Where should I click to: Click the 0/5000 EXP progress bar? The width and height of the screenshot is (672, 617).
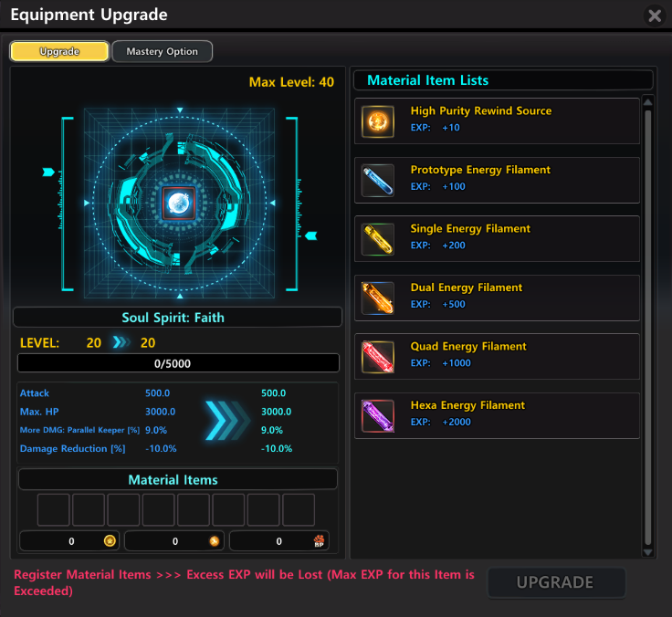tap(178, 363)
